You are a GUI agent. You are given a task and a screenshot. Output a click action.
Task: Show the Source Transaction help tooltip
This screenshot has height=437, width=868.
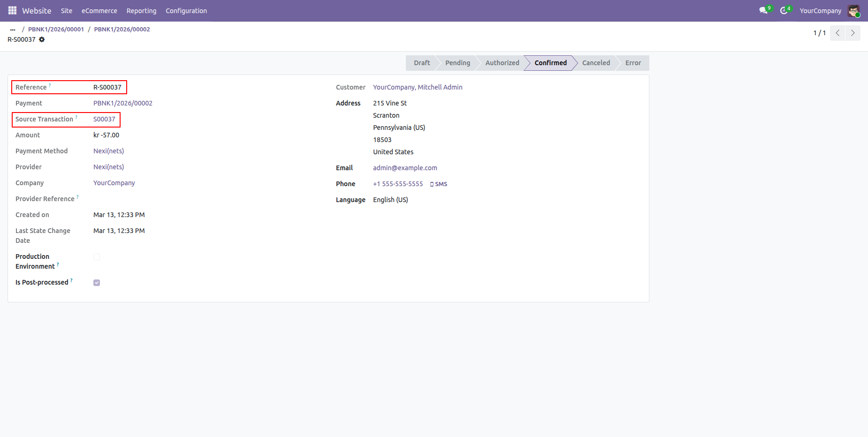pos(76,117)
